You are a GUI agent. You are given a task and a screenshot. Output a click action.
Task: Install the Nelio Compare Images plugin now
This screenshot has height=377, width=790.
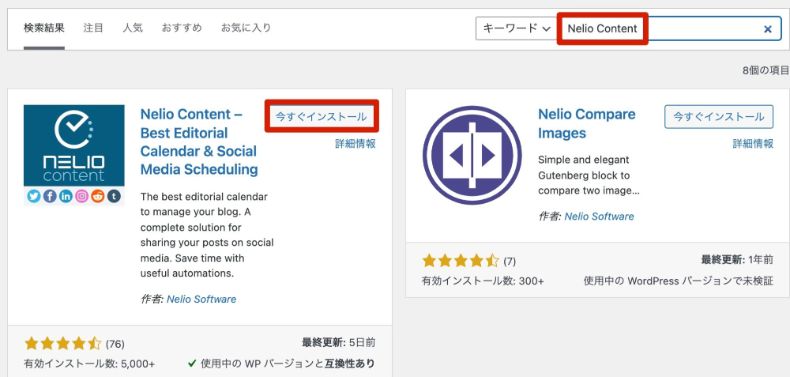point(719,116)
